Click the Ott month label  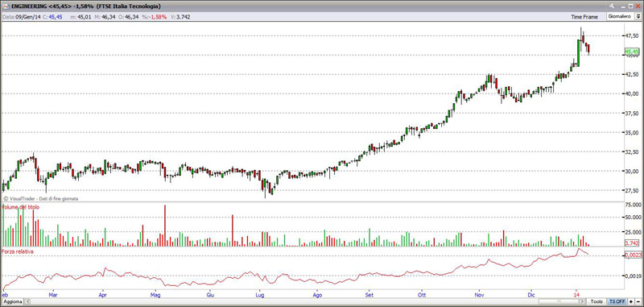point(421,295)
